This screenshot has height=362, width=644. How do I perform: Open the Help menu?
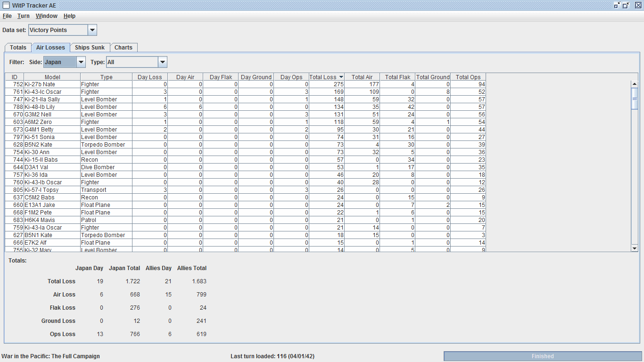[x=69, y=16]
